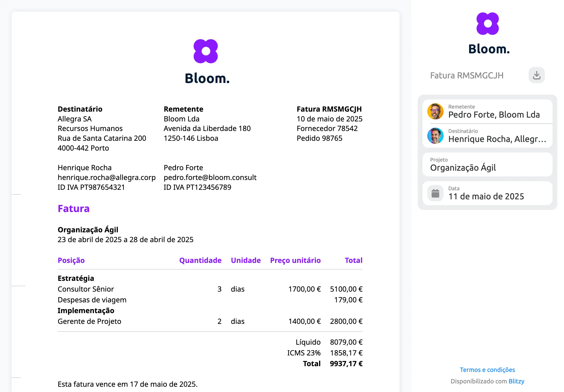Click the Despesas de viagem line item
Screen dimensions: 564x392
pos(92,300)
